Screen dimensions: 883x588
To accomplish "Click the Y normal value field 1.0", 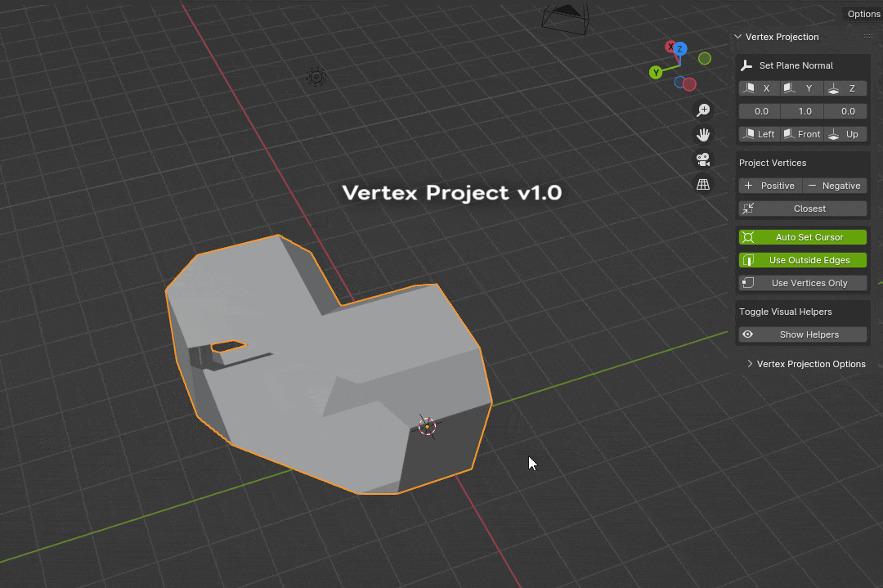I will [803, 111].
